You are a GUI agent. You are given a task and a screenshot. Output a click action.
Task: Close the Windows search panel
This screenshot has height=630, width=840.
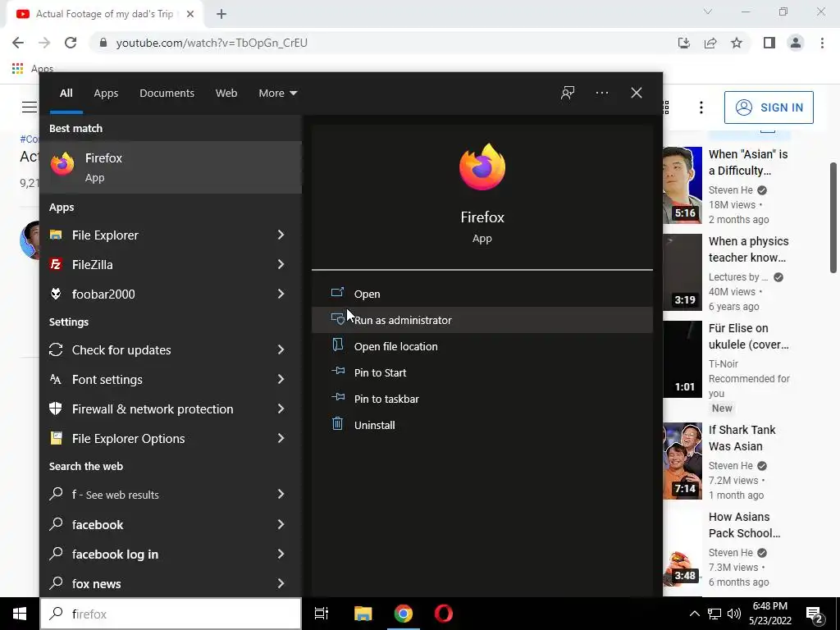637,93
